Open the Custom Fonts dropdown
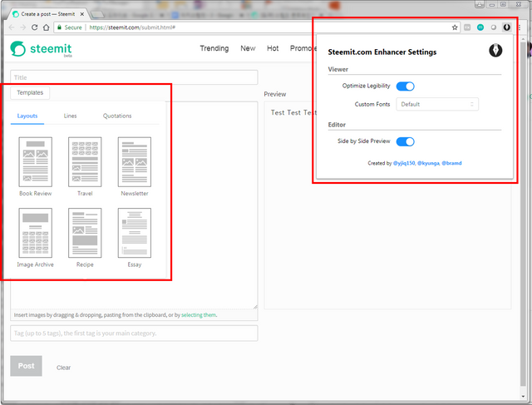Image resolution: width=532 pixels, height=405 pixels. click(437, 104)
